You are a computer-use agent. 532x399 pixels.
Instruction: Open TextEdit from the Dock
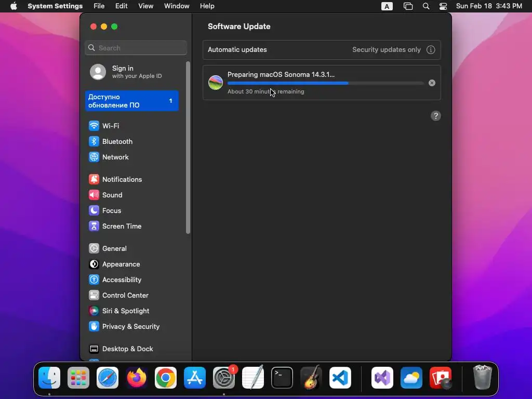(253, 377)
